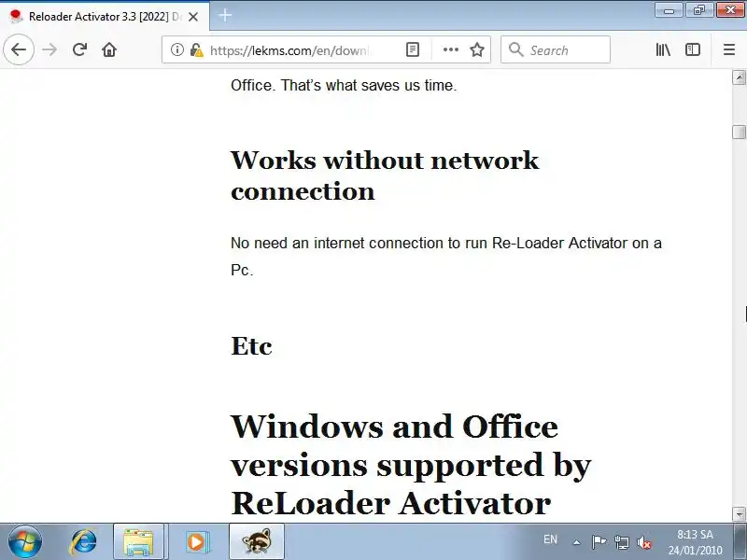Screen dimensions: 747x560
Task: Toggle reader view for this page
Action: tap(413, 49)
